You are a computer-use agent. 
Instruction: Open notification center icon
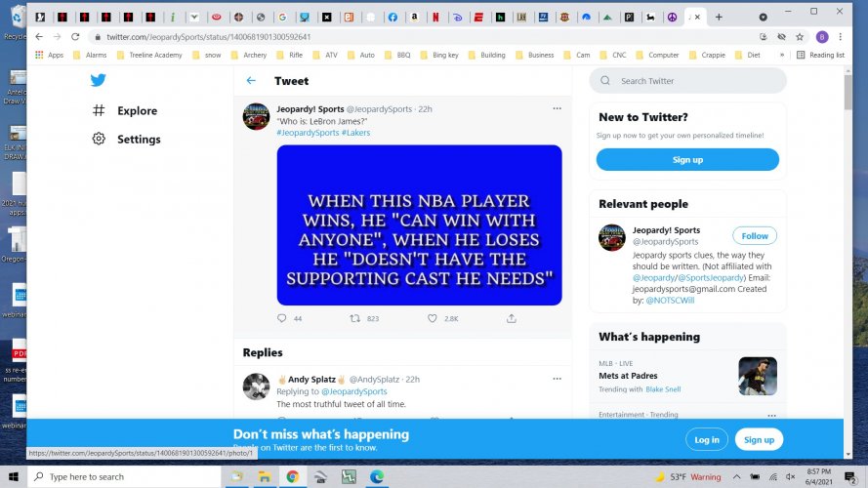click(x=850, y=476)
